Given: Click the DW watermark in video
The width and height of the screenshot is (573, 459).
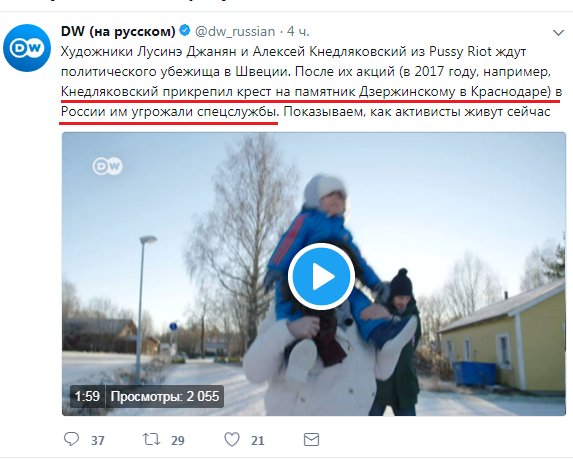Looking at the screenshot, I should coord(107,166).
